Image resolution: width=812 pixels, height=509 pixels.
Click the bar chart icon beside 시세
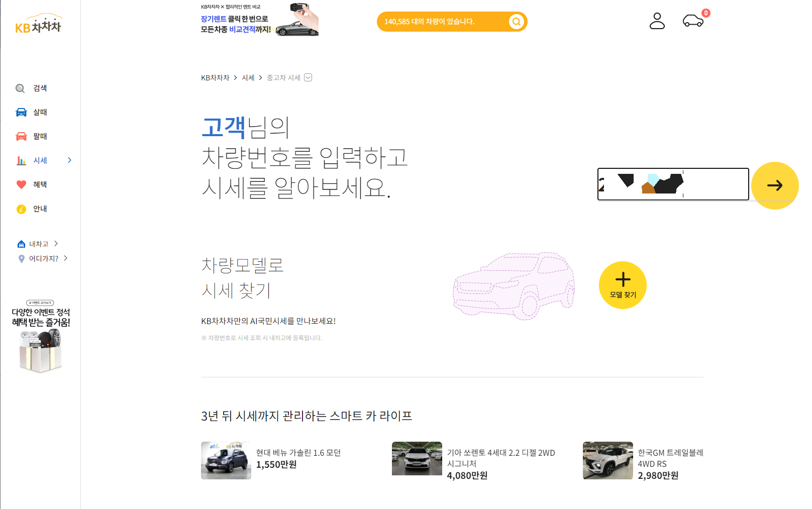tap(21, 161)
